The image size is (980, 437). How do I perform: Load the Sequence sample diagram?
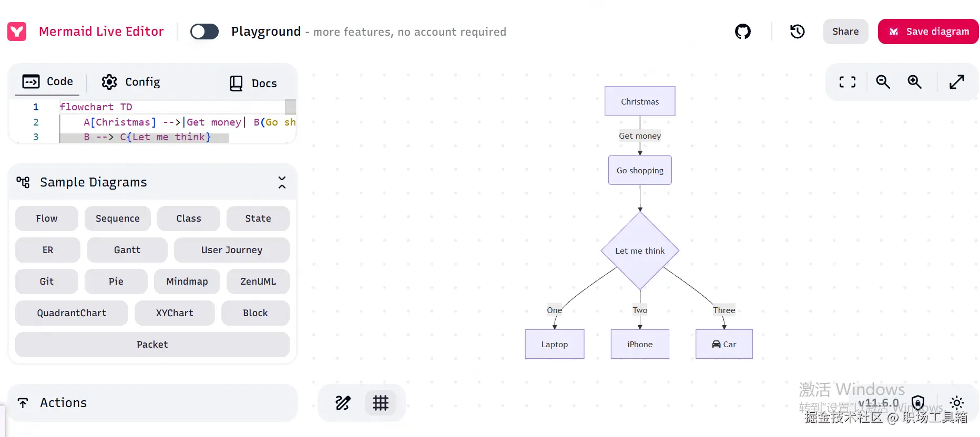(117, 218)
